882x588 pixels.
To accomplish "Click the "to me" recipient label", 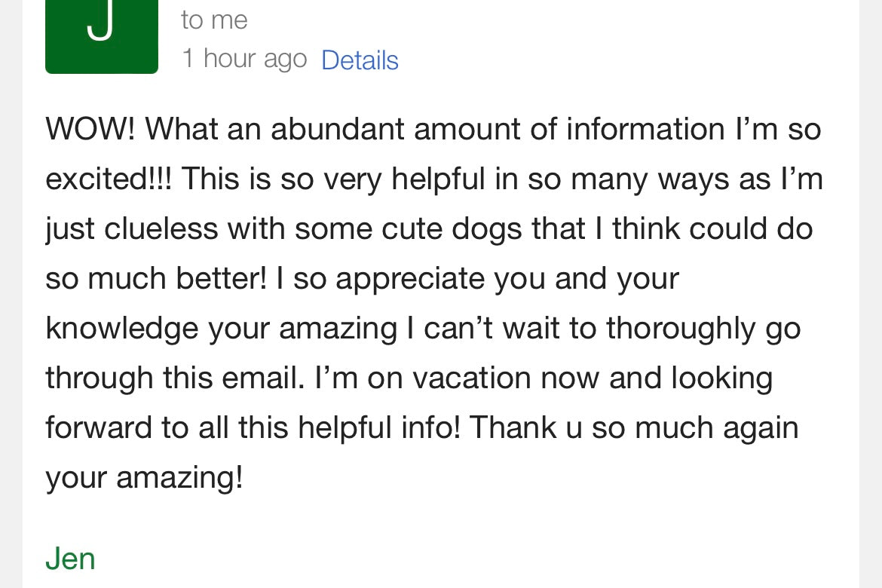I will tap(214, 20).
